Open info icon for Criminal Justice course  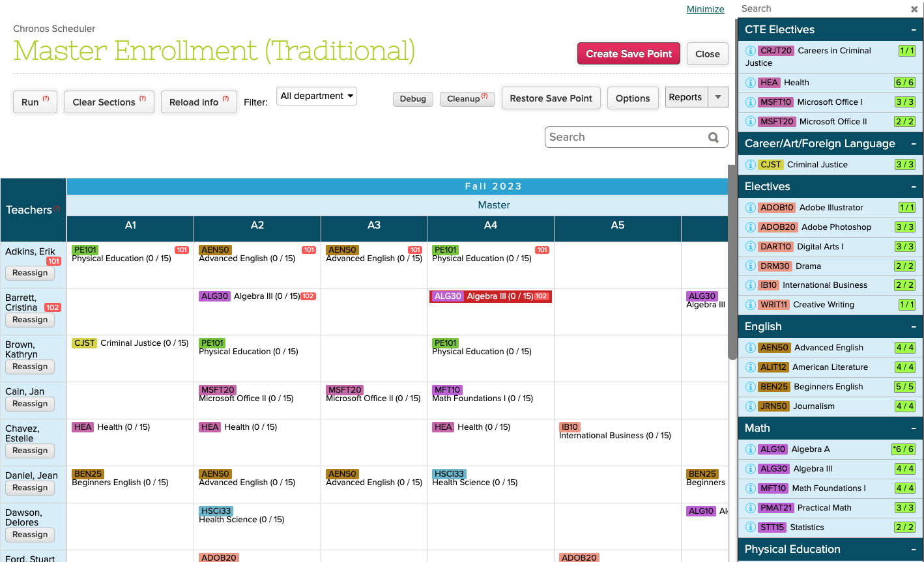[751, 165]
